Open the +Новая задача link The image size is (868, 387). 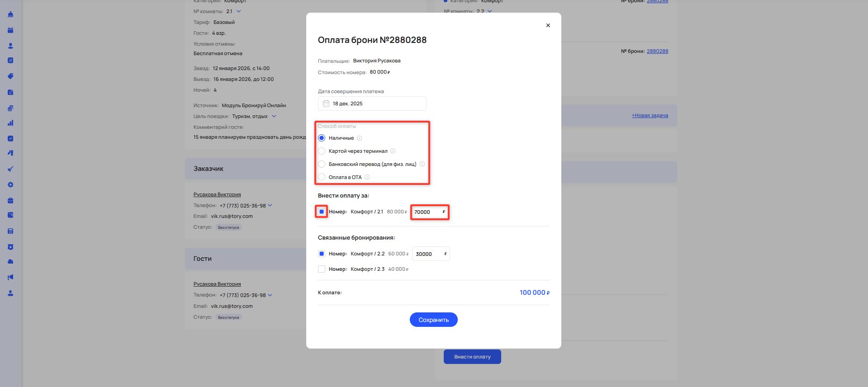[x=650, y=115]
